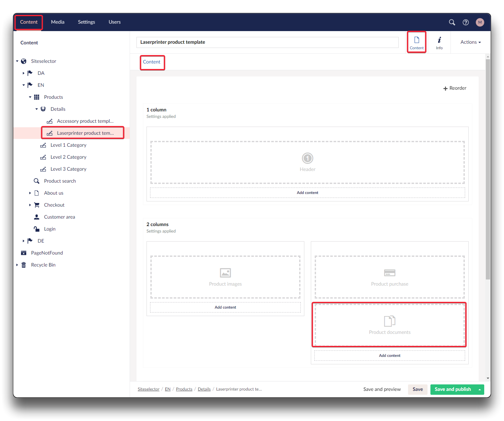Click the Reorder button
Viewport: 504px width, 421px height.
[455, 88]
